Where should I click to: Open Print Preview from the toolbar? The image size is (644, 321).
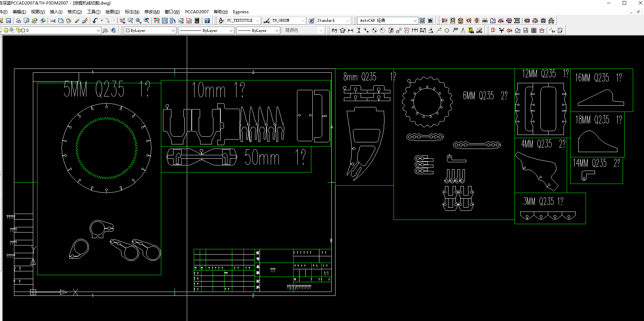click(27, 21)
